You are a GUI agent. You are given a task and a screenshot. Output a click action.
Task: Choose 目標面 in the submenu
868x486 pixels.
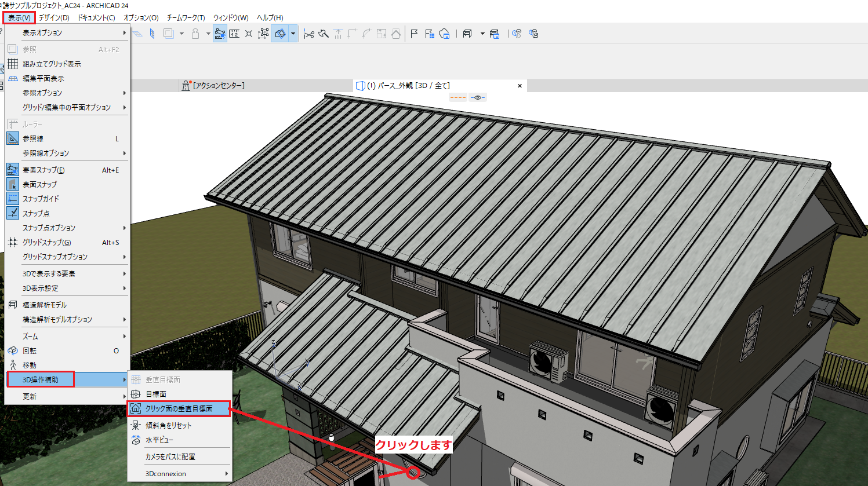point(179,394)
